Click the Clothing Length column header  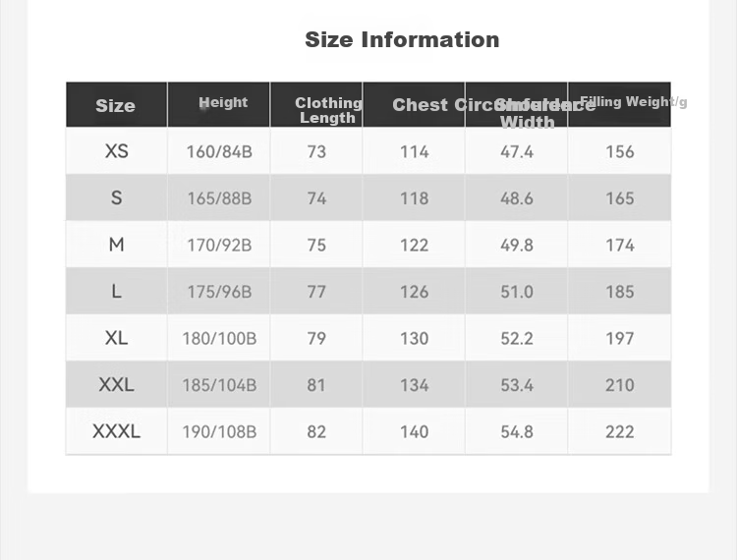click(328, 110)
